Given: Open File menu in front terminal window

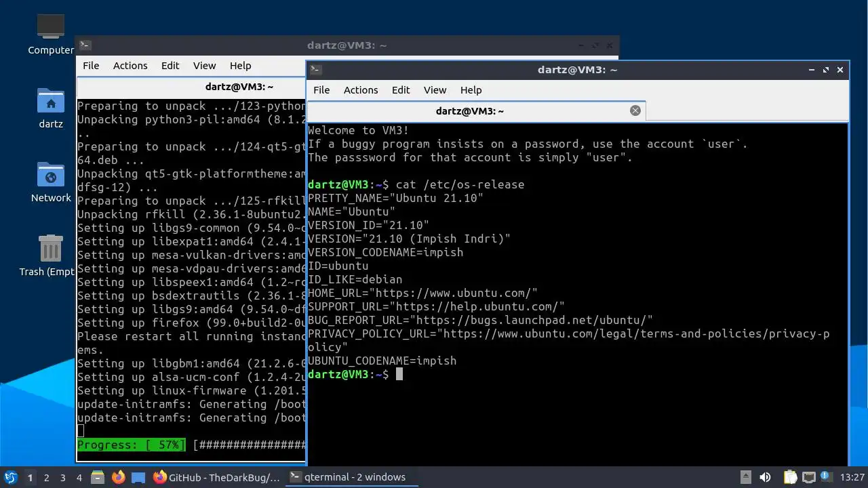Looking at the screenshot, I should (x=321, y=90).
